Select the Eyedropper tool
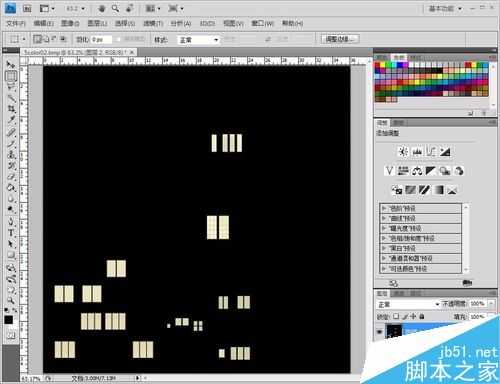 [x=11, y=120]
